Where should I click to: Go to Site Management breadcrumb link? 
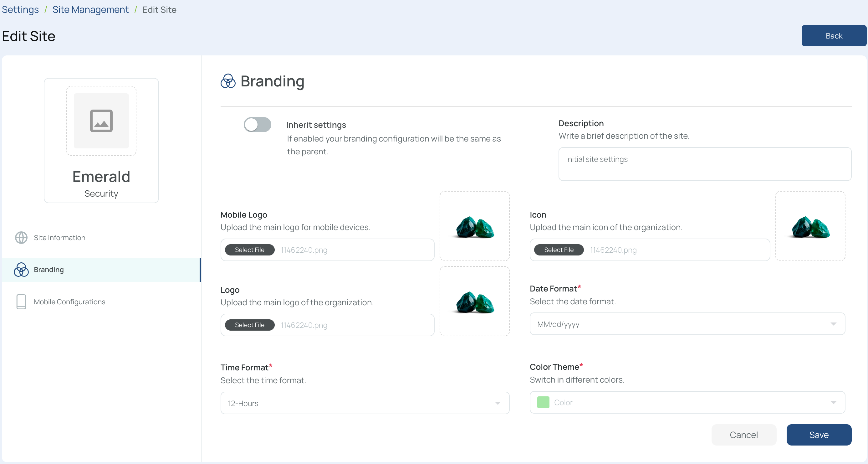90,9
